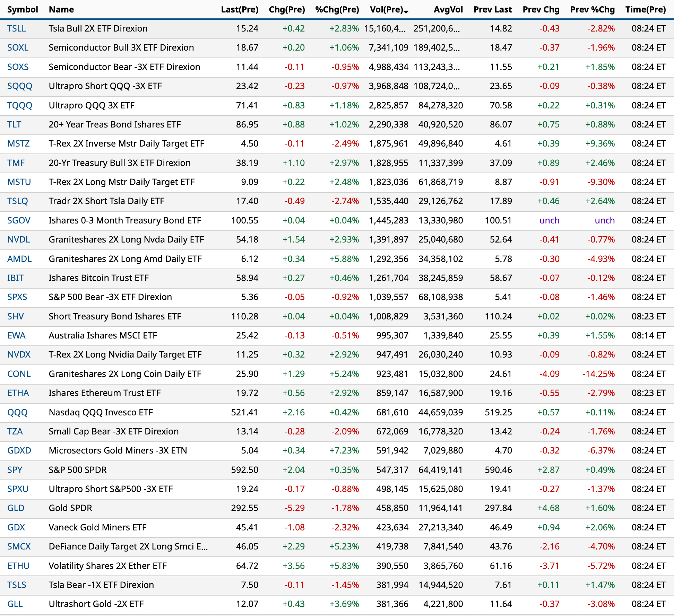Open the GLL symbol link
The image size is (674, 616).
pyautogui.click(x=15, y=604)
